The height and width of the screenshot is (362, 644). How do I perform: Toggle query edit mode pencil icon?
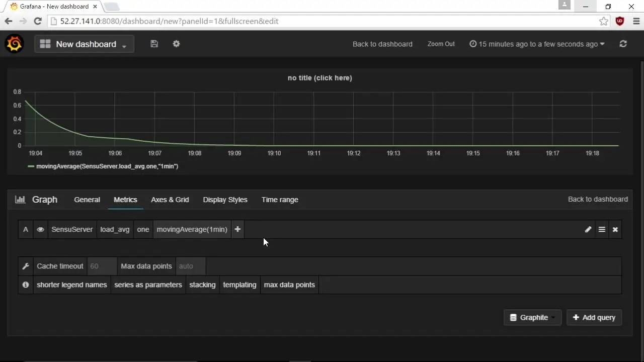(x=588, y=229)
